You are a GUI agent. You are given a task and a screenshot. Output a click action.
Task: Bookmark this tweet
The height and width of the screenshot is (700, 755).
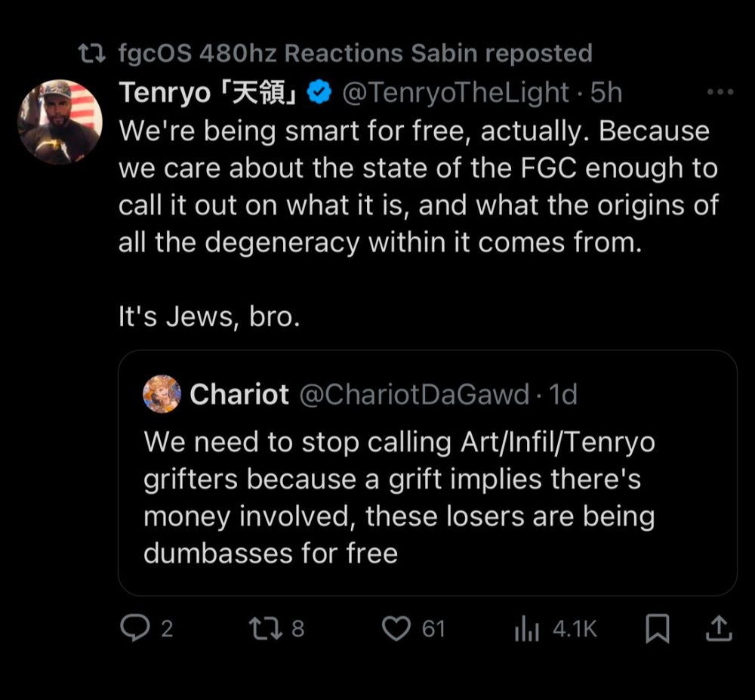click(x=658, y=629)
